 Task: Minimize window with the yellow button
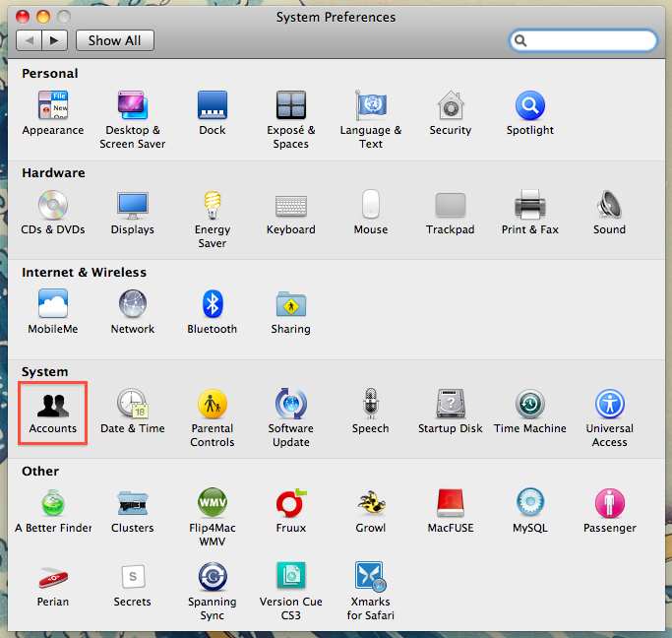(43, 17)
